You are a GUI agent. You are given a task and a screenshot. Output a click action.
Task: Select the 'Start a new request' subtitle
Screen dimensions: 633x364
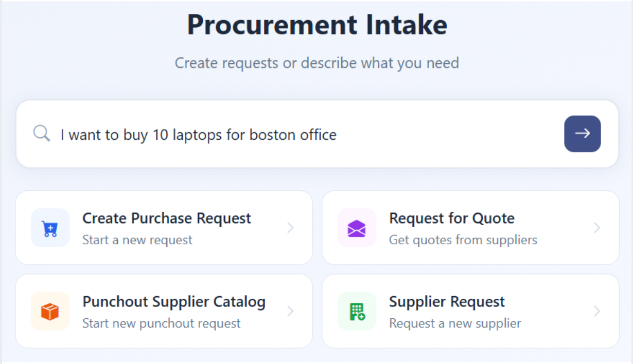point(137,240)
